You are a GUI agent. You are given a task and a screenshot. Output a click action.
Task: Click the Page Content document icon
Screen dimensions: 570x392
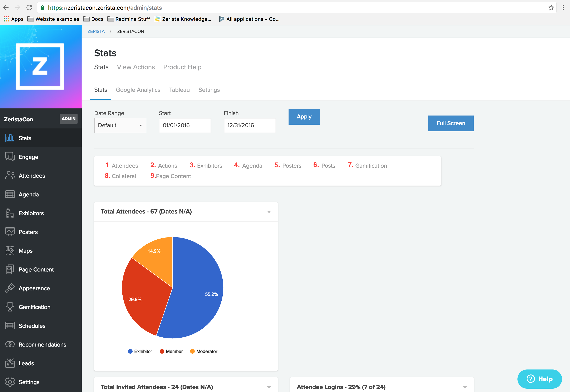click(x=10, y=269)
